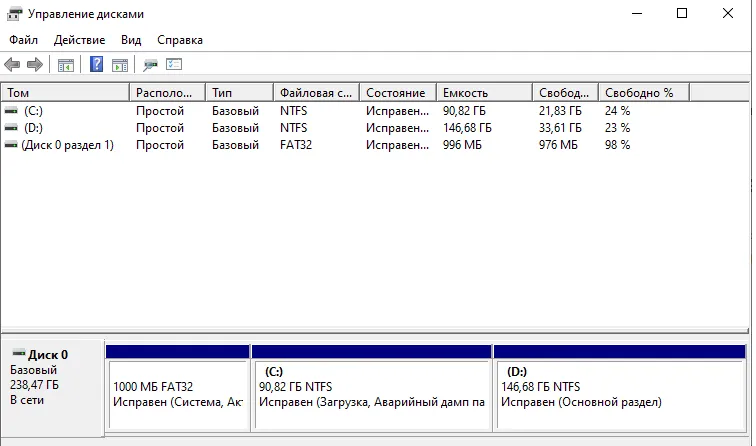Minimize the Управление дисками window

pos(637,14)
